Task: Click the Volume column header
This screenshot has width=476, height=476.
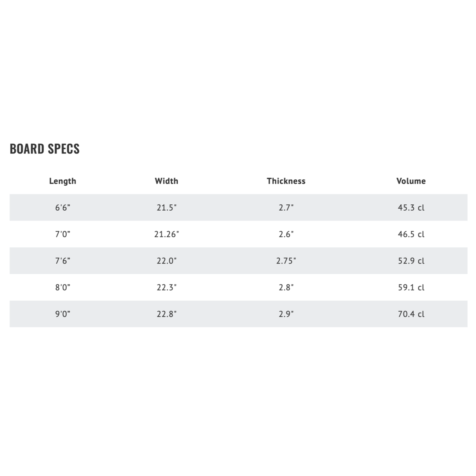Action: (411, 181)
